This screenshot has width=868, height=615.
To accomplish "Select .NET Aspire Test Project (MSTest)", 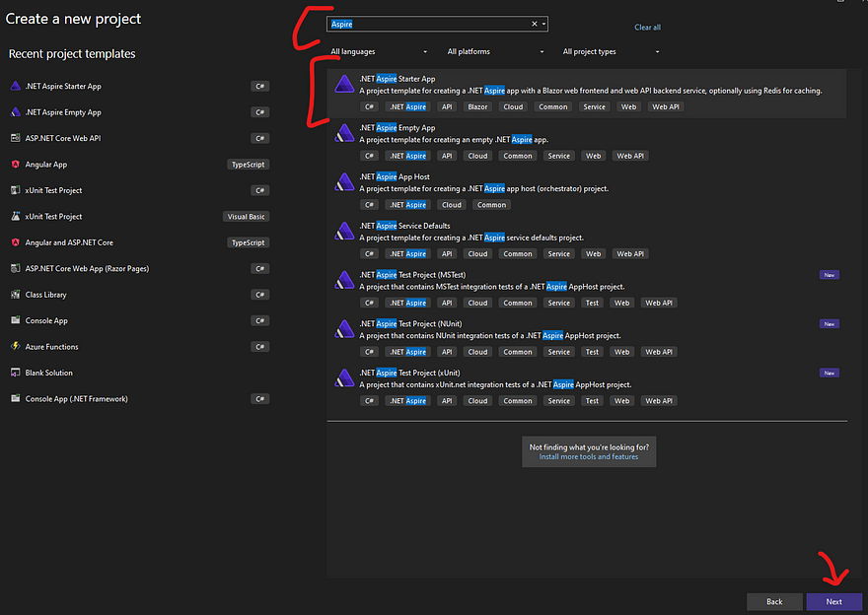I will click(587, 289).
